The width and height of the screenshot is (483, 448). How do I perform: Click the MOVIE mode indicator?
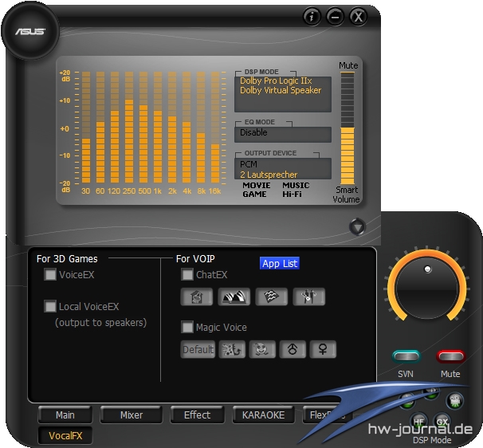[x=257, y=185]
